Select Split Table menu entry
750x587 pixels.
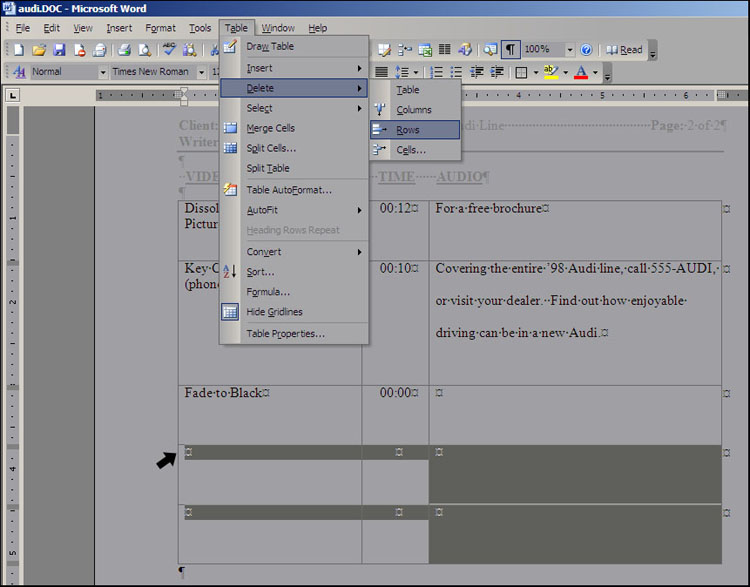(x=294, y=168)
